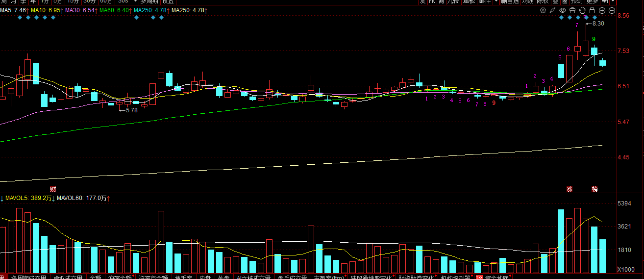Click the 5.47 price axis value

[x=623, y=122]
